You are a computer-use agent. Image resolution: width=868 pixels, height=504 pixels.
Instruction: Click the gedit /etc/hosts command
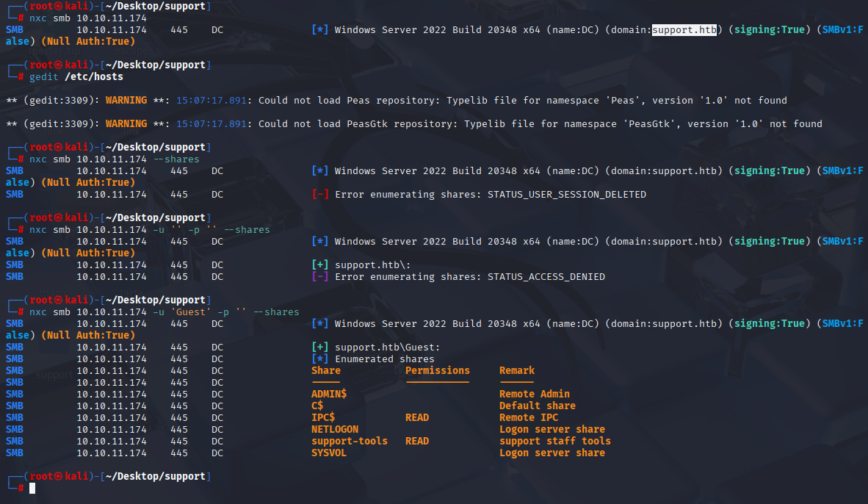tap(76, 77)
